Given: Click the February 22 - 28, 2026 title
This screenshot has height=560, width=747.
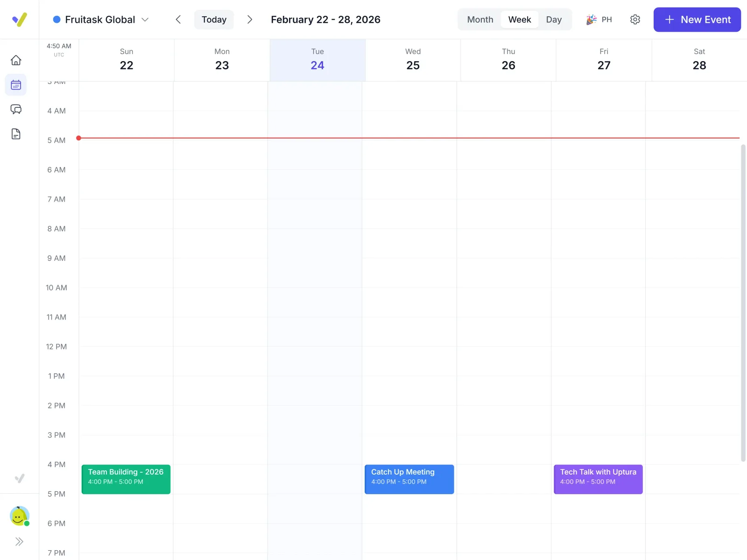Looking at the screenshot, I should pyautogui.click(x=325, y=20).
